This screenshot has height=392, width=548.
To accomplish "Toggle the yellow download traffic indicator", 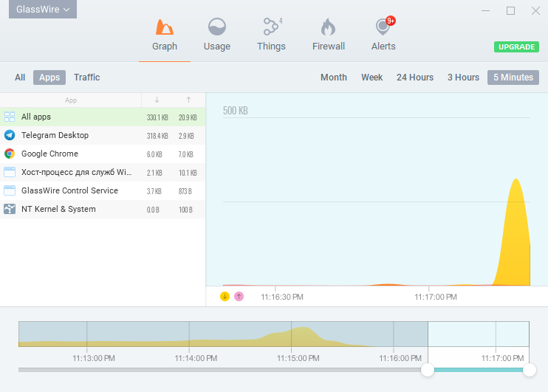I will pos(225,297).
